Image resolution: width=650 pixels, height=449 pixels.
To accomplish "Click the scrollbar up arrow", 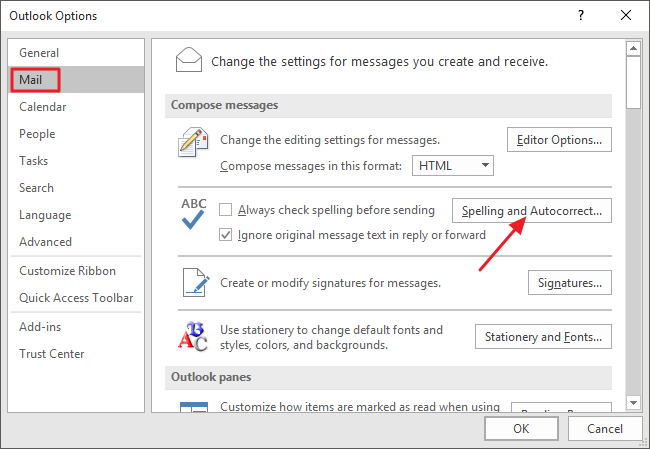I will coord(633,49).
